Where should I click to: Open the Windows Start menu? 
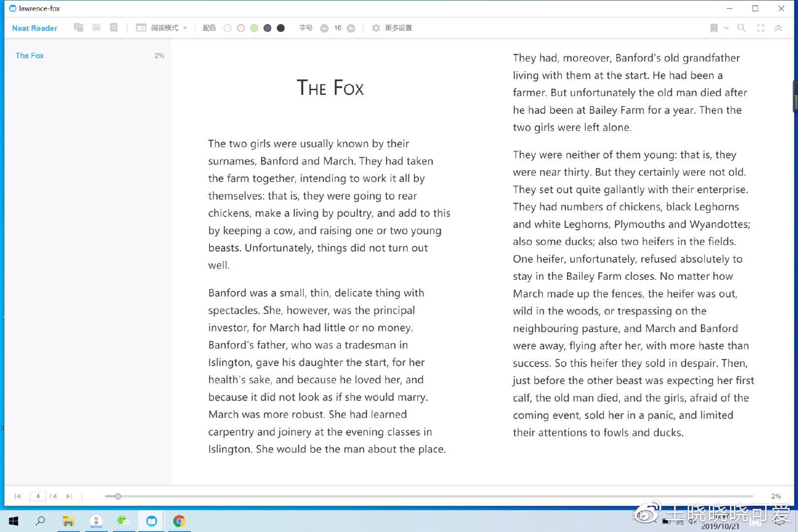point(13,521)
